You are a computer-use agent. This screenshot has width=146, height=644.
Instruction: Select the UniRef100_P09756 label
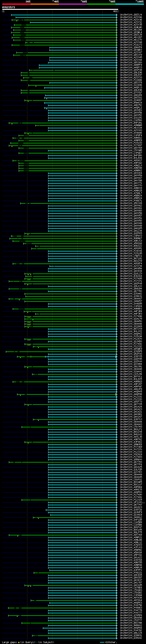click(131, 605)
